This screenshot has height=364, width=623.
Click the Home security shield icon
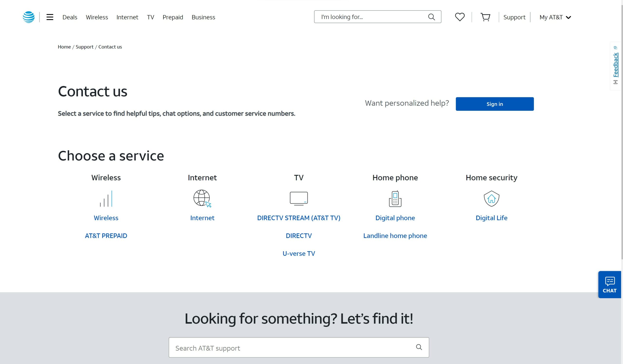[x=492, y=199]
